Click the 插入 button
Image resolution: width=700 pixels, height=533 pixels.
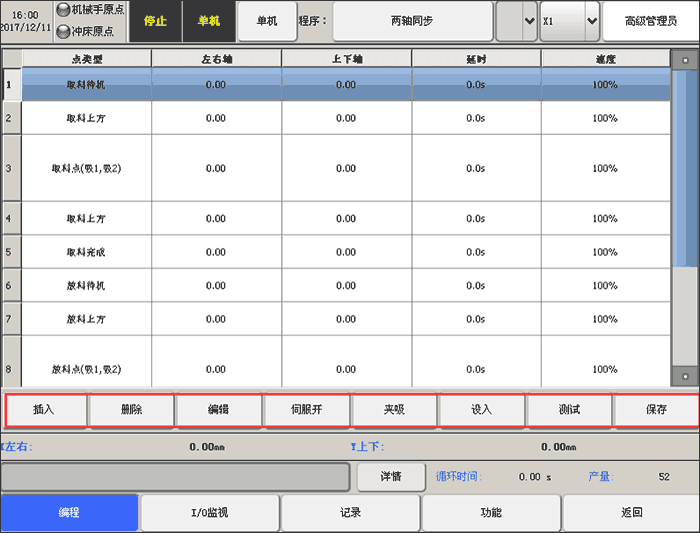[x=44, y=410]
